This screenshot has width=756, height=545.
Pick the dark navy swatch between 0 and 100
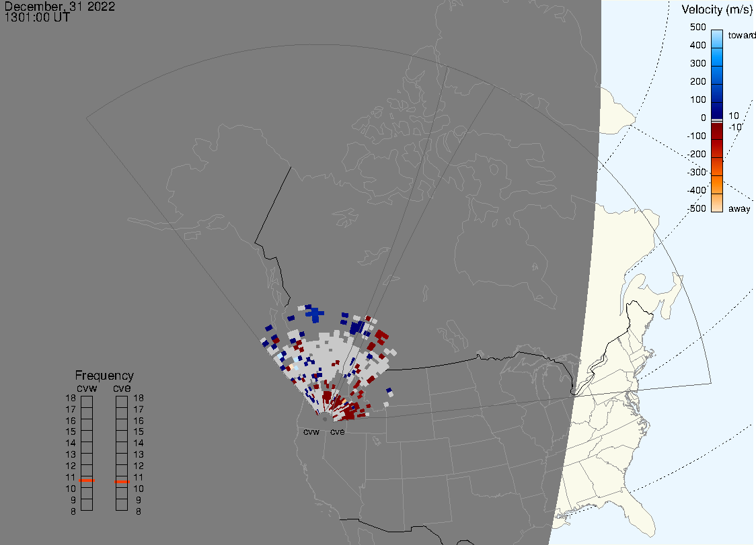pos(717,110)
